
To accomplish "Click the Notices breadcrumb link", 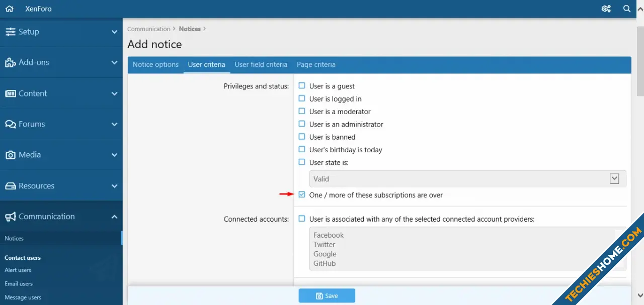I will [x=190, y=29].
